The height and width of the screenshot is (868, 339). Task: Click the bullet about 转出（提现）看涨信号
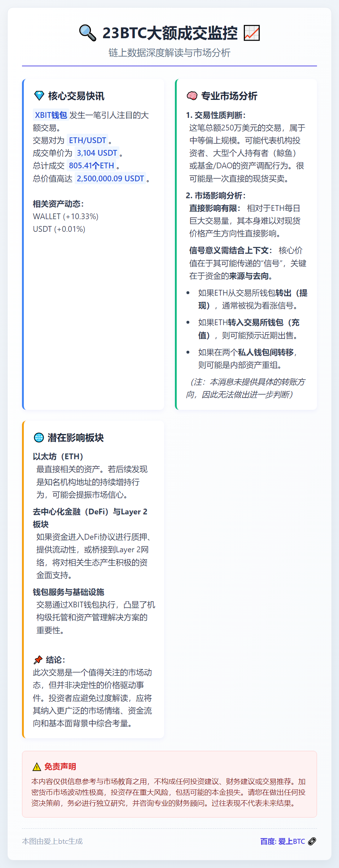[x=253, y=299]
